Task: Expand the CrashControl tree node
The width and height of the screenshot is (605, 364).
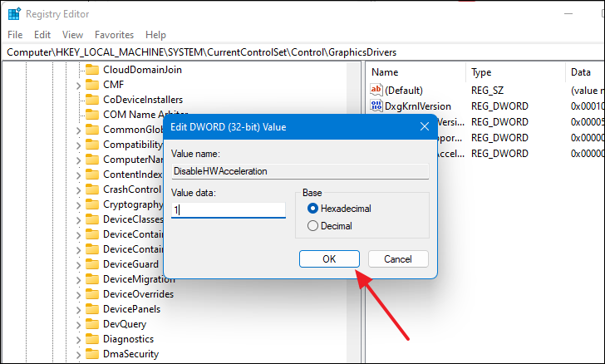Action: [x=78, y=190]
